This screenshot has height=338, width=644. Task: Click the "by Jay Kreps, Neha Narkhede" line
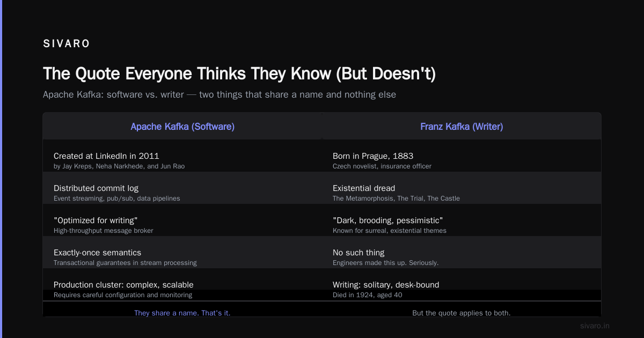(x=119, y=166)
